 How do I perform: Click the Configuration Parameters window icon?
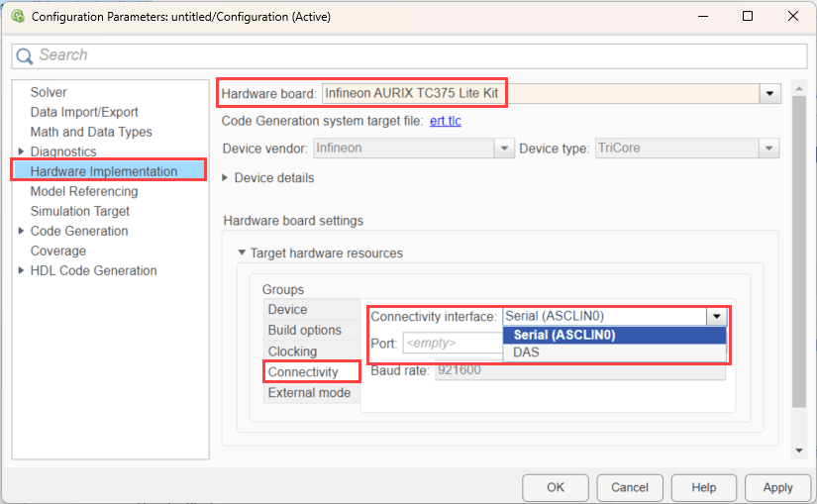coord(16,17)
